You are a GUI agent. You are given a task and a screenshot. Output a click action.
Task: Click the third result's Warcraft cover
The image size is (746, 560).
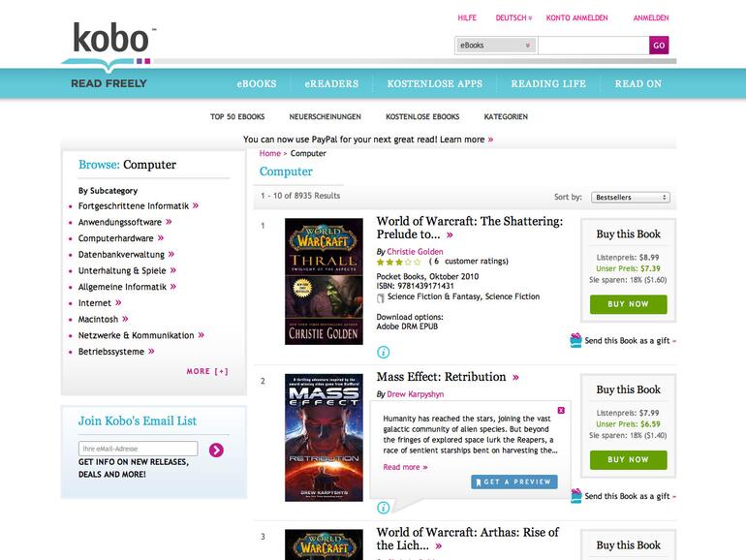[324, 544]
